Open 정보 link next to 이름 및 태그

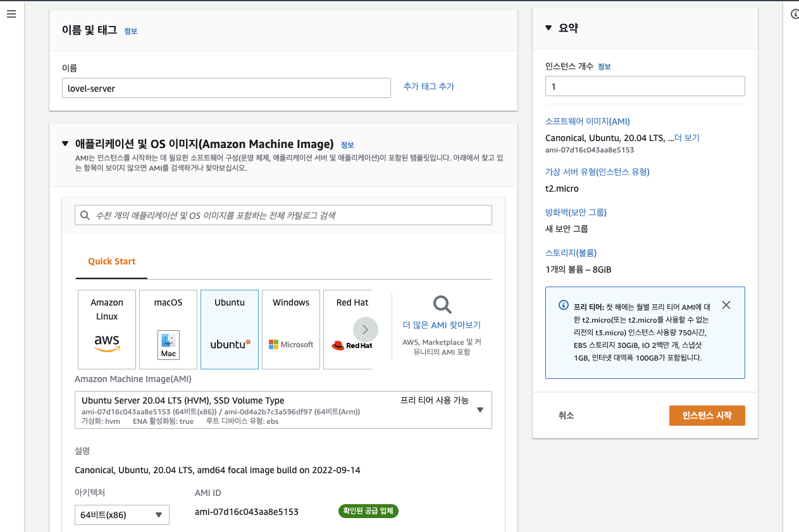pyautogui.click(x=130, y=31)
